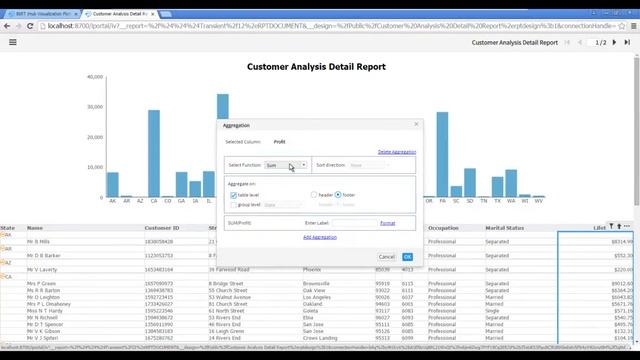Click the CA bar in the chart
The width and height of the screenshot is (640, 360).
click(x=154, y=153)
